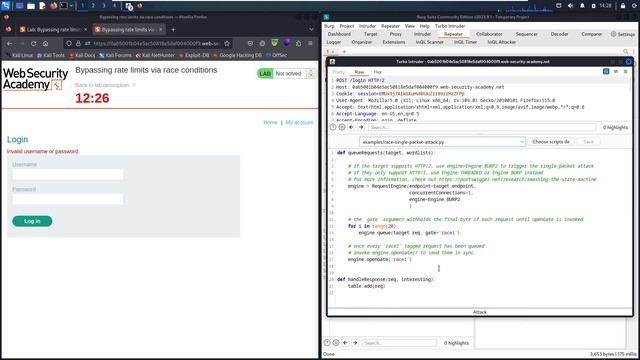Open the notifications bell in system tray
The image size is (640, 360).
582,6
